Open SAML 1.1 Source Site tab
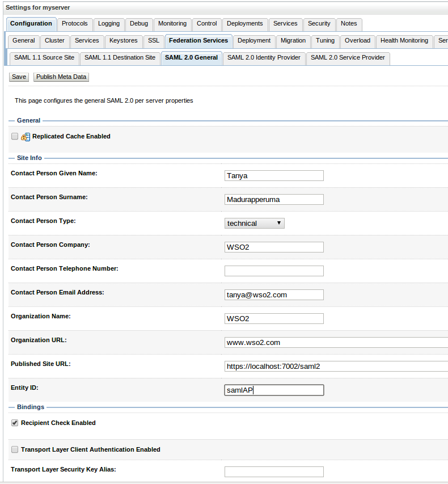The image size is (448, 484). point(44,58)
